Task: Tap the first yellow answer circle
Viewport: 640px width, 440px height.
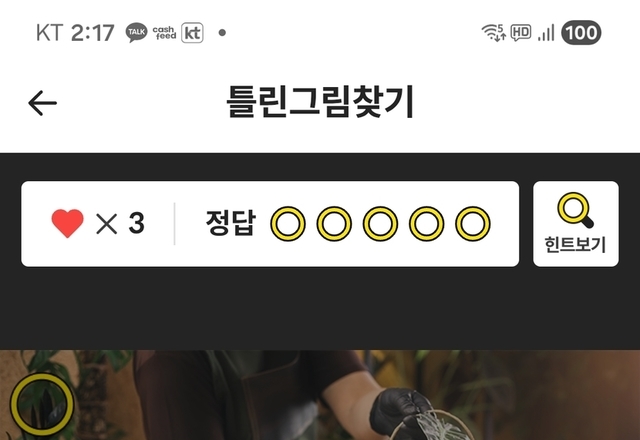Action: (288, 224)
